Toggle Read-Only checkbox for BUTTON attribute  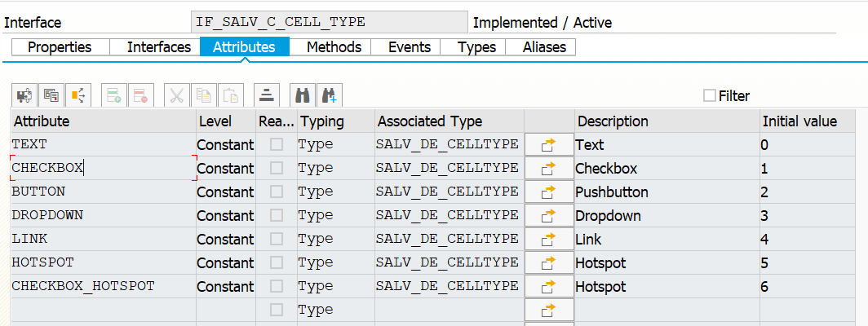pyautogui.click(x=277, y=192)
